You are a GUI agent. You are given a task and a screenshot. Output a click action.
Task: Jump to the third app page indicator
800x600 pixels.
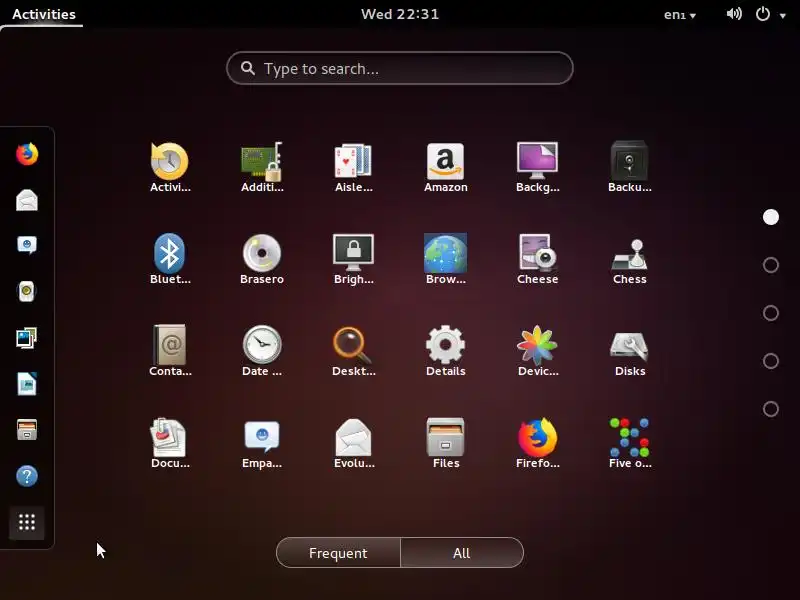tap(770, 313)
